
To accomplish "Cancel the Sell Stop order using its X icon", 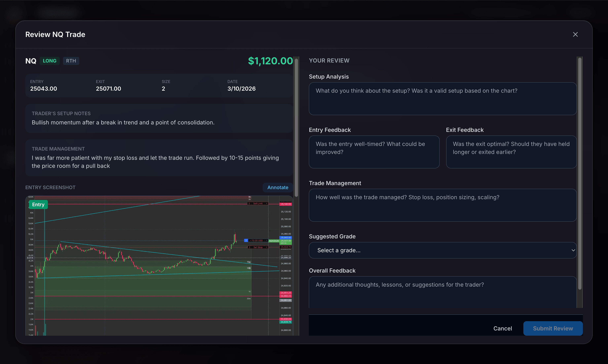I will (x=267, y=247).
